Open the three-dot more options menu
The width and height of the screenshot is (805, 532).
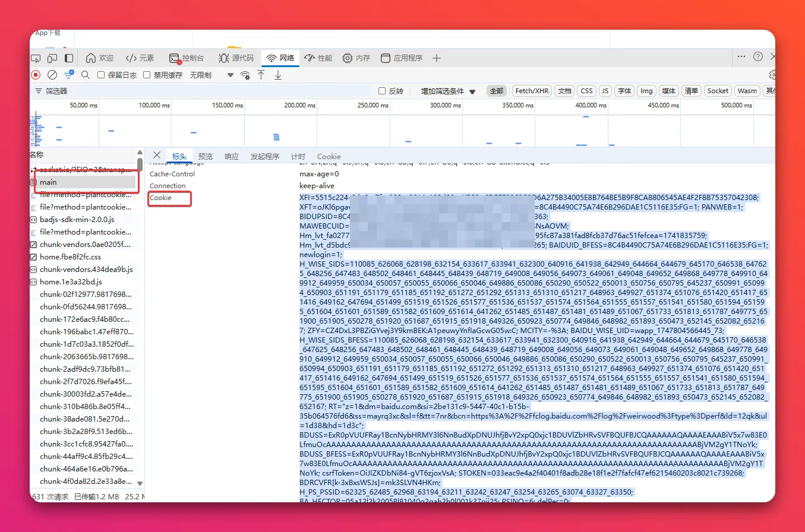click(741, 56)
